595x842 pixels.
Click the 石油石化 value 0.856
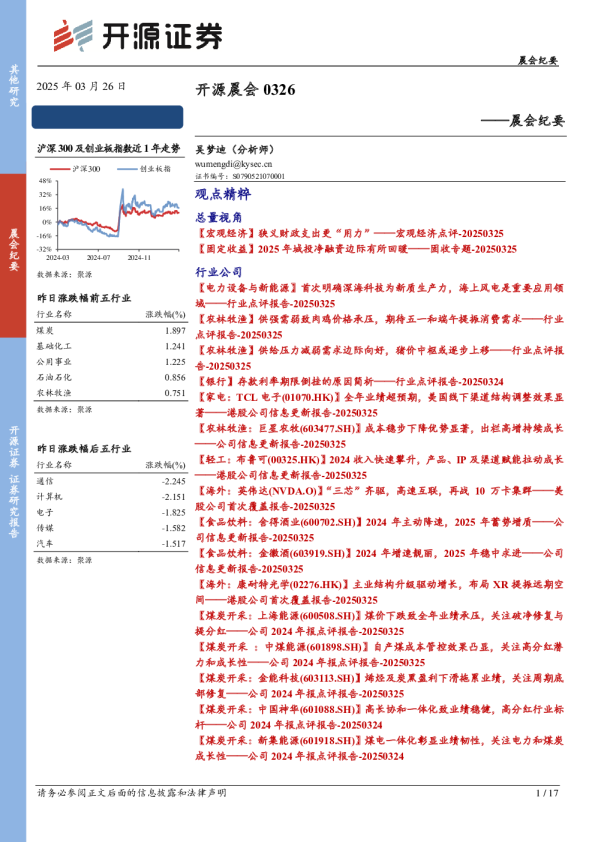click(175, 378)
